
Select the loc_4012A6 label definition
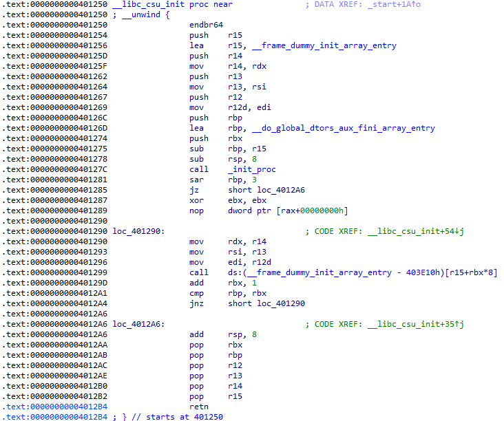pos(138,324)
